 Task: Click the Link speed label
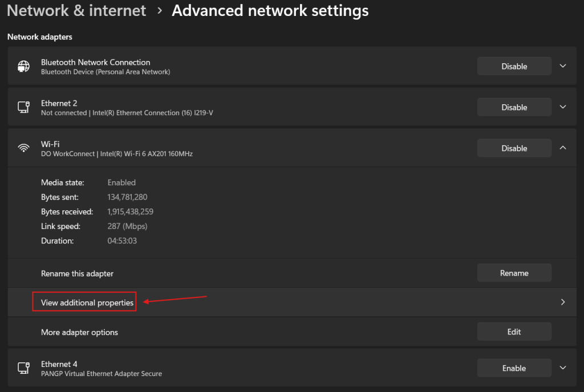point(60,226)
